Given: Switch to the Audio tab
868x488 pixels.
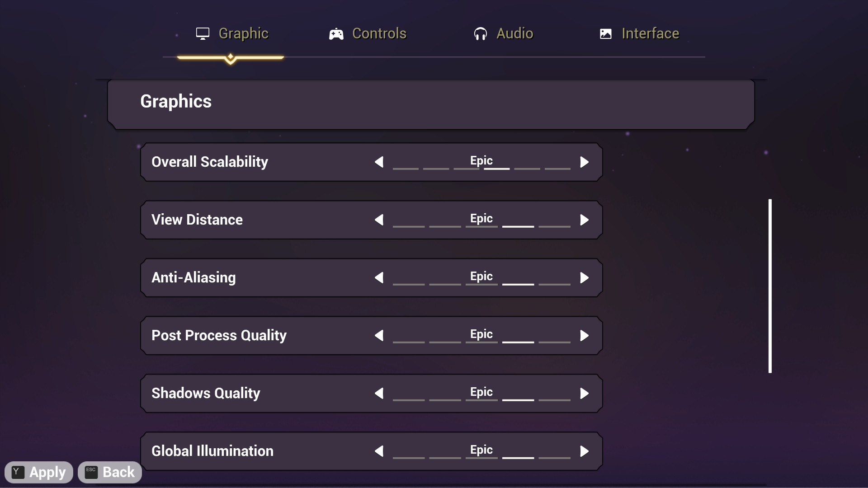Looking at the screenshot, I should pos(503,34).
